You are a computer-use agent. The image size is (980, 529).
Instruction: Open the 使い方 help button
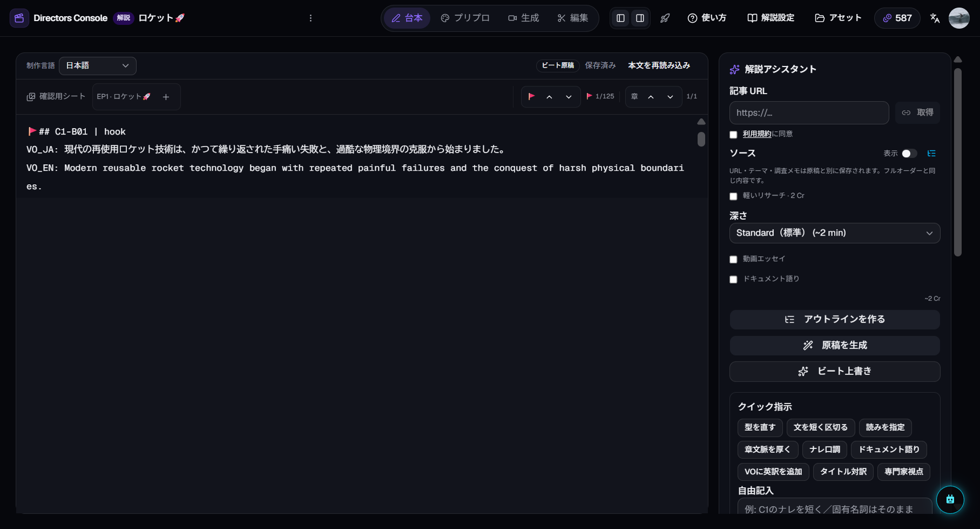[707, 18]
